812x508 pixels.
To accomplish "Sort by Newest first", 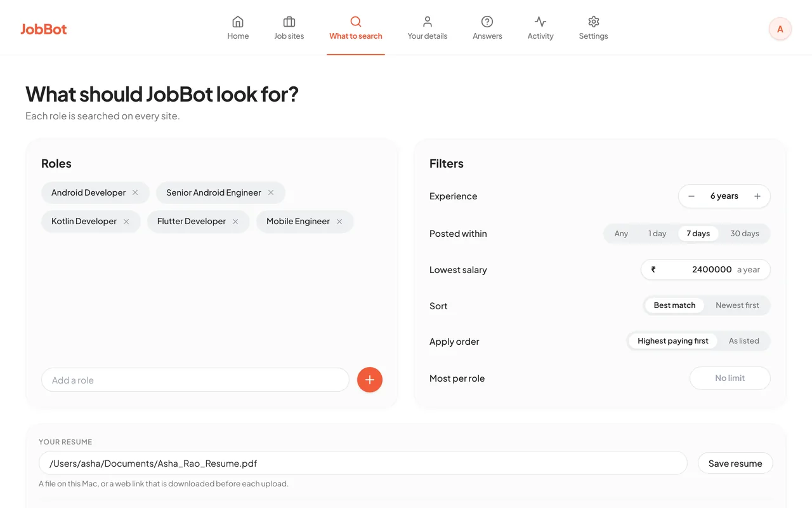I will [737, 305].
